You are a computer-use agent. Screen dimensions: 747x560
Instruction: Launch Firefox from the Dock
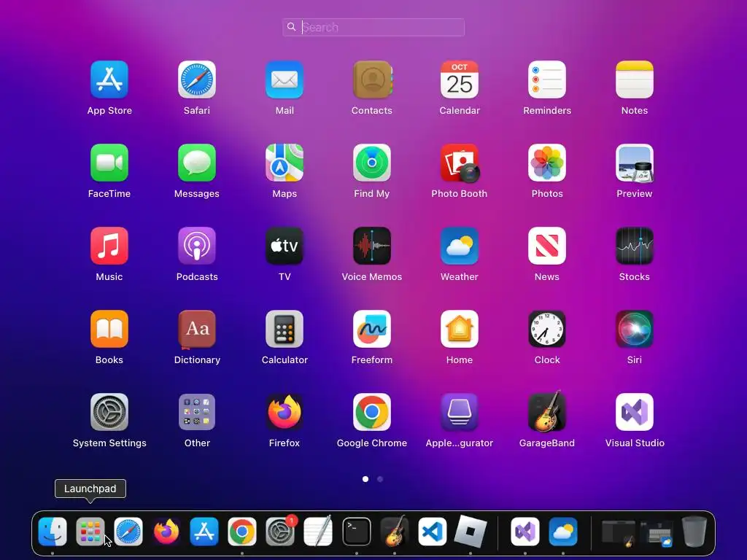pyautogui.click(x=166, y=532)
